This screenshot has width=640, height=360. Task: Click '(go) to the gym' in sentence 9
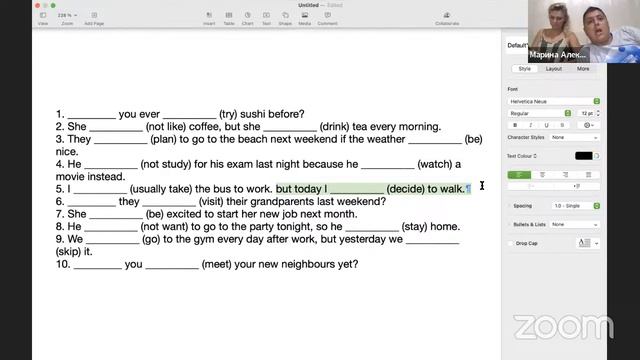(x=178, y=239)
